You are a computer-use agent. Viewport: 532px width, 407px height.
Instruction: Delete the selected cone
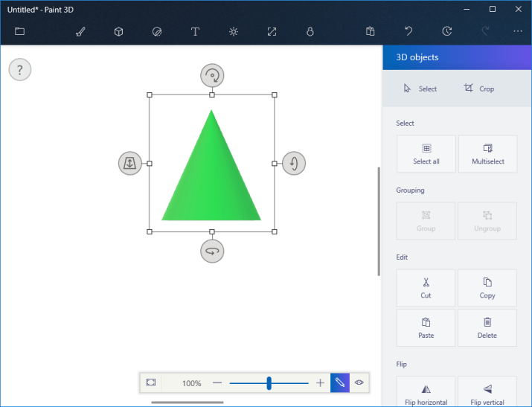487,327
